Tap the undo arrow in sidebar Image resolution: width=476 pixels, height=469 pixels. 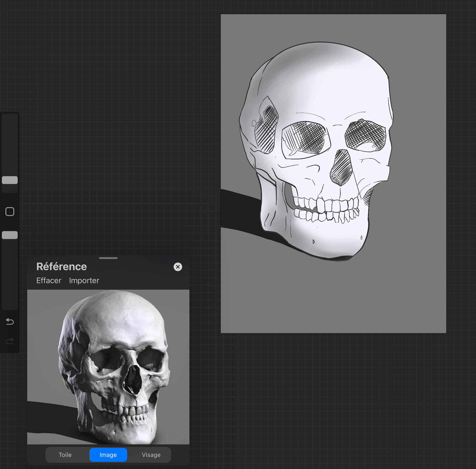(x=10, y=321)
